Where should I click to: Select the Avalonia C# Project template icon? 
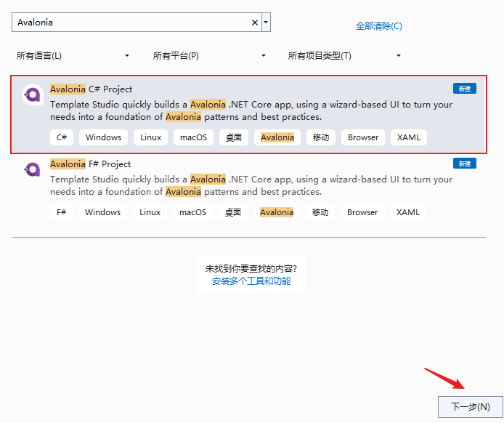click(33, 94)
